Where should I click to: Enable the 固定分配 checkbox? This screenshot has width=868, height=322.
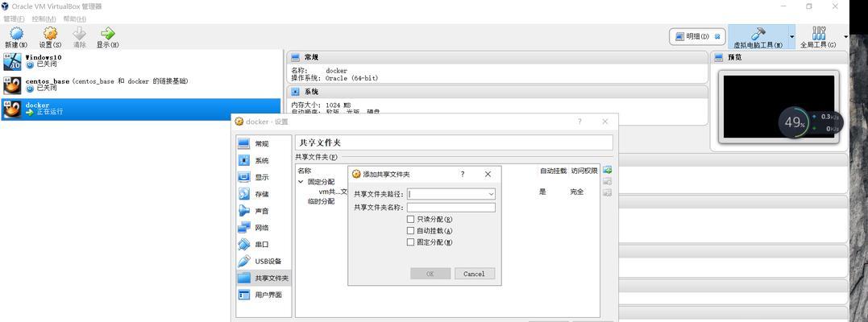[x=410, y=242]
